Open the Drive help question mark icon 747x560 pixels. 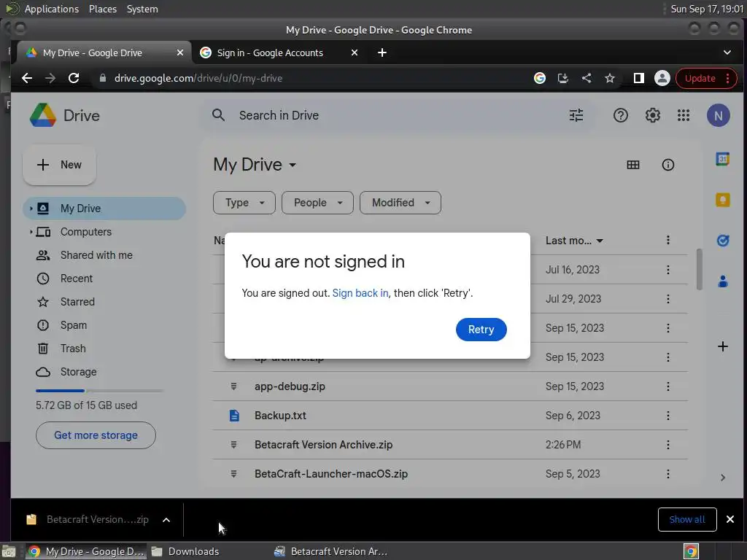click(x=620, y=115)
